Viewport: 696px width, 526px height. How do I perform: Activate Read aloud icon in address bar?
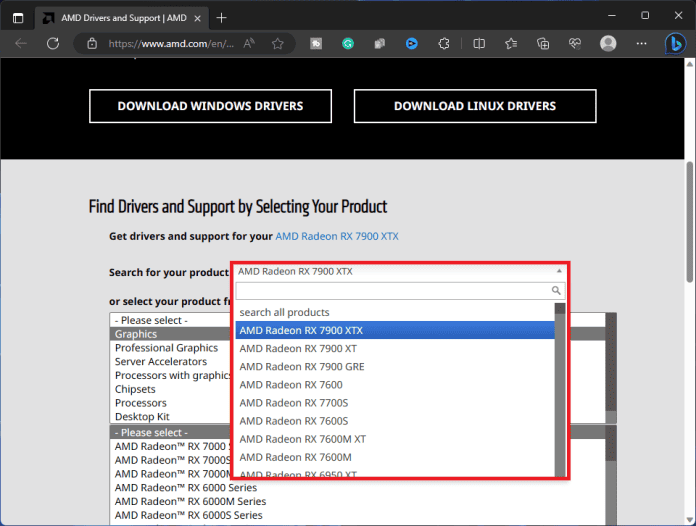click(249, 44)
